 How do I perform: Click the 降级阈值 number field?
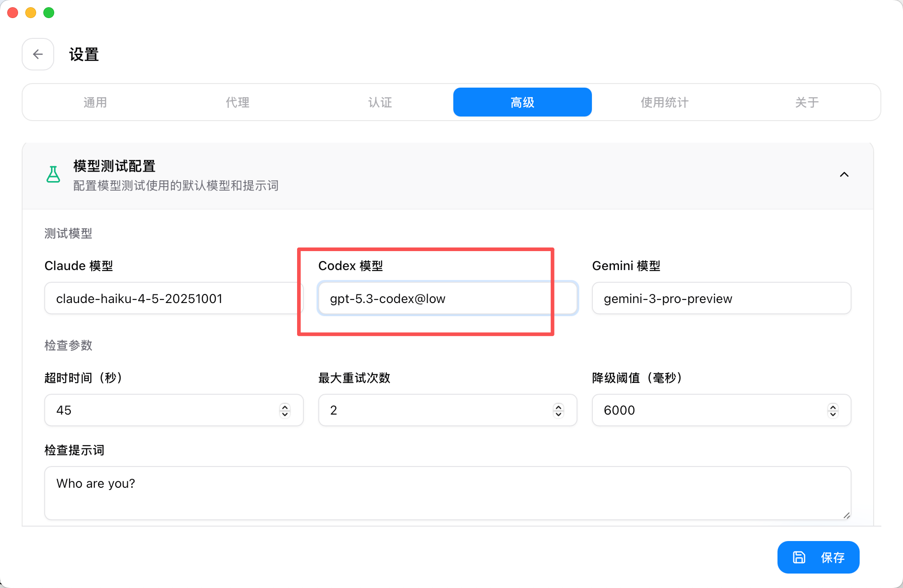point(721,410)
